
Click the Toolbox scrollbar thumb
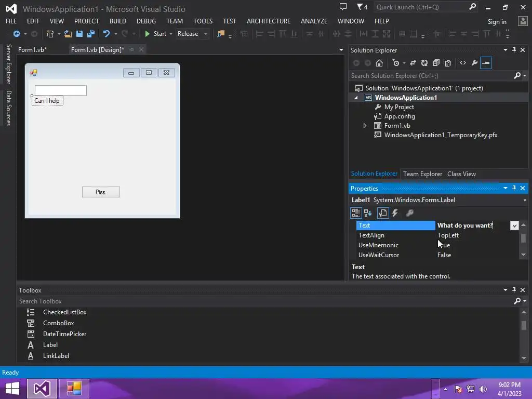(524, 325)
